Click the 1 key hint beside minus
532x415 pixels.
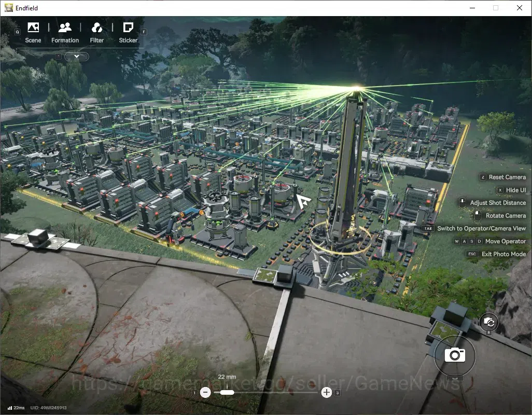pyautogui.click(x=194, y=393)
